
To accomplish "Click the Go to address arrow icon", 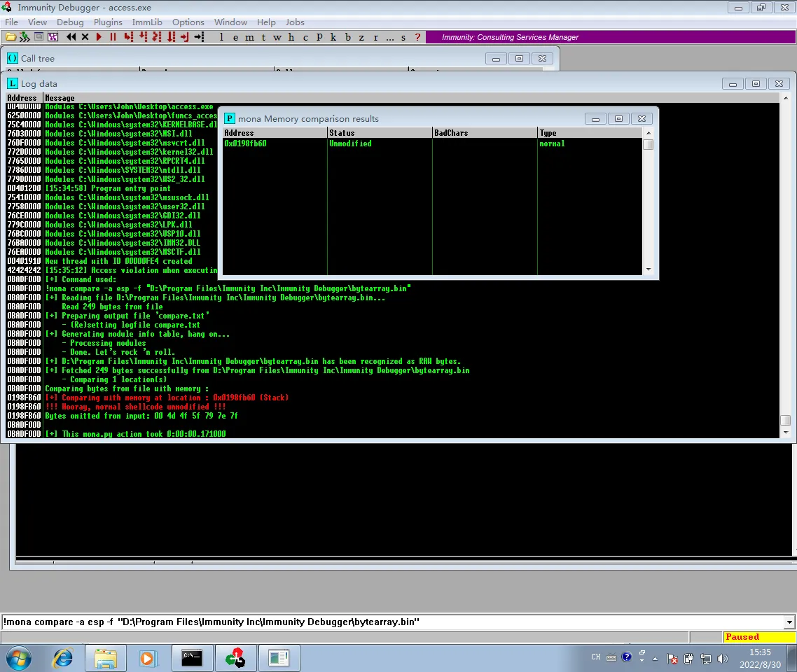I will (x=199, y=37).
